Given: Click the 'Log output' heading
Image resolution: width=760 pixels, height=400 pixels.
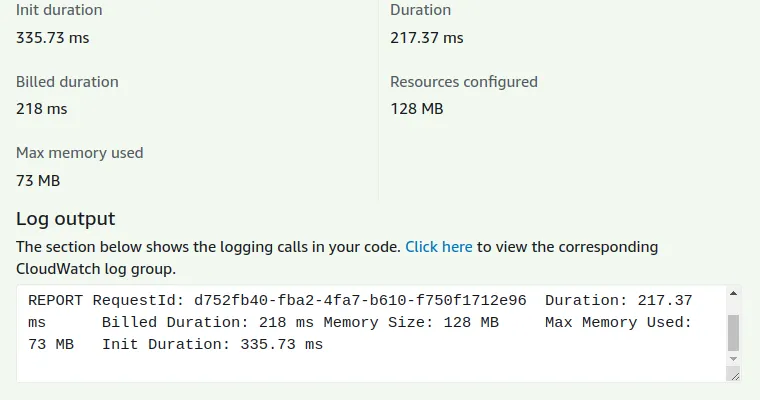Looking at the screenshot, I should [66, 219].
